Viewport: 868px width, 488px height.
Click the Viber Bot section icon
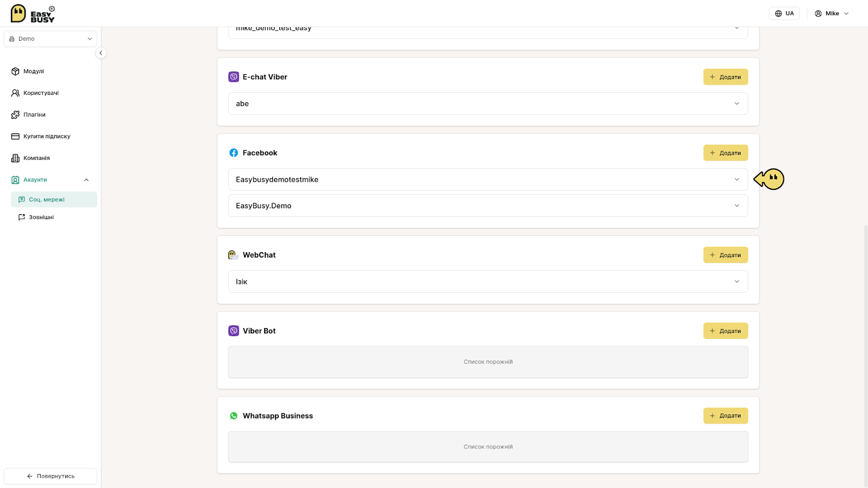click(x=234, y=331)
